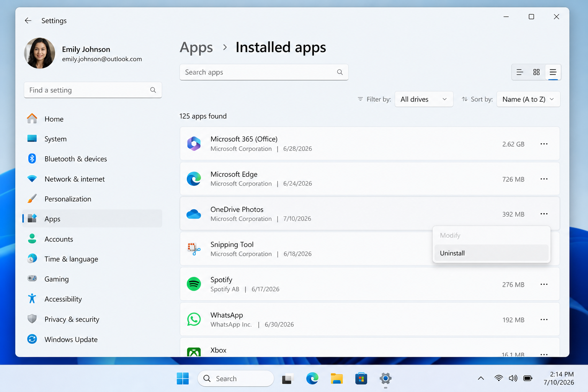Open Windows Update settings
Viewport: 588px width, 392px height.
92,340
